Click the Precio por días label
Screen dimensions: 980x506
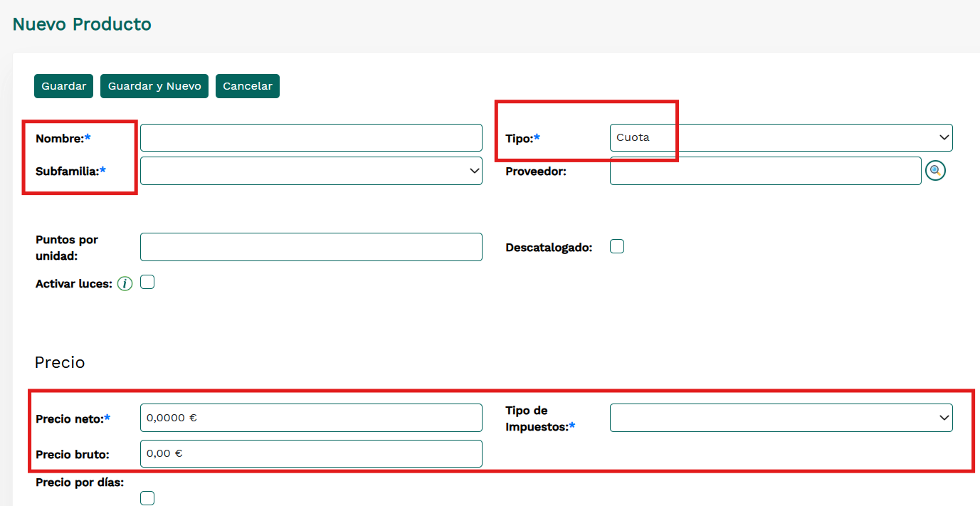pos(80,483)
